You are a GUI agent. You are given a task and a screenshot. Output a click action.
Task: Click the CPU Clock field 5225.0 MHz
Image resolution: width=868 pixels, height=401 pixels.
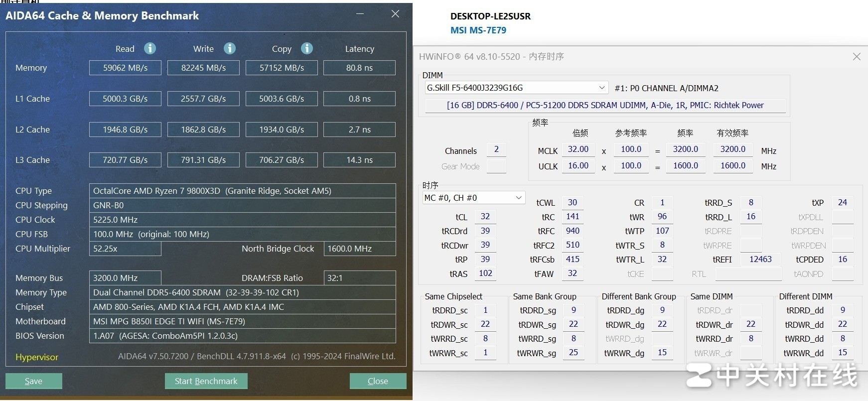point(243,220)
